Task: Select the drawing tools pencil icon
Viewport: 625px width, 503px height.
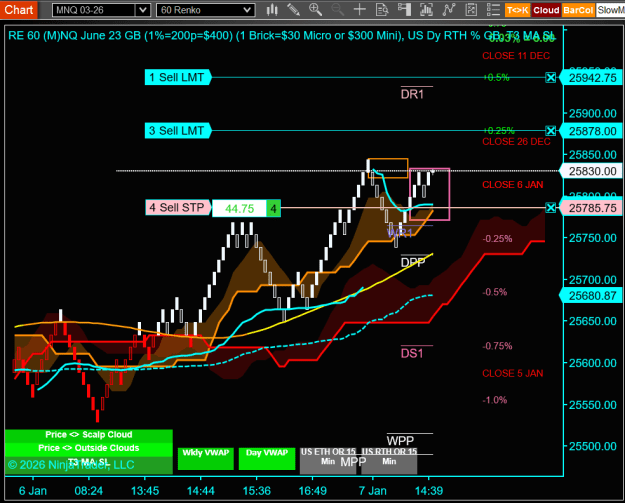Action: click(x=293, y=10)
